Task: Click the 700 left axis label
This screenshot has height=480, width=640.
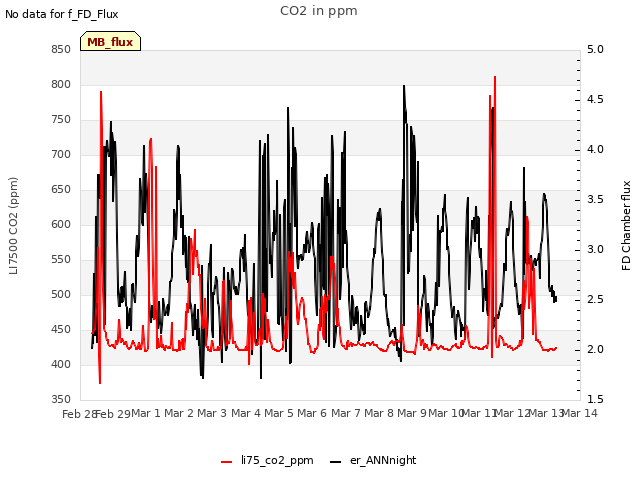Action: coord(61,154)
